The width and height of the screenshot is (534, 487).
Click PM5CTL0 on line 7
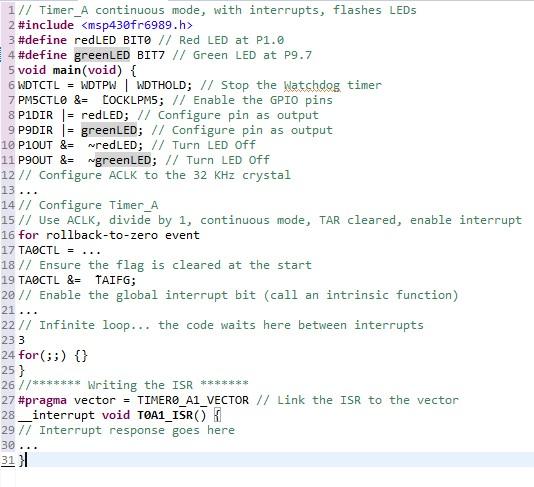(43, 100)
